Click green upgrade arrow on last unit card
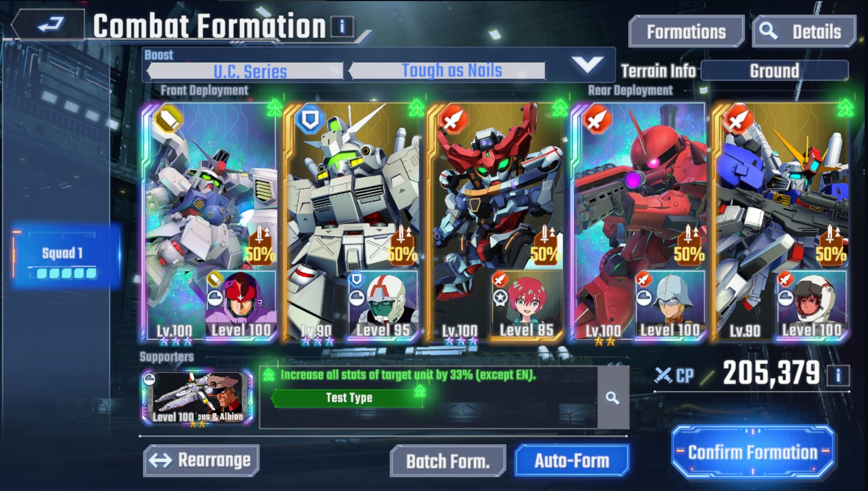 pyautogui.click(x=845, y=107)
